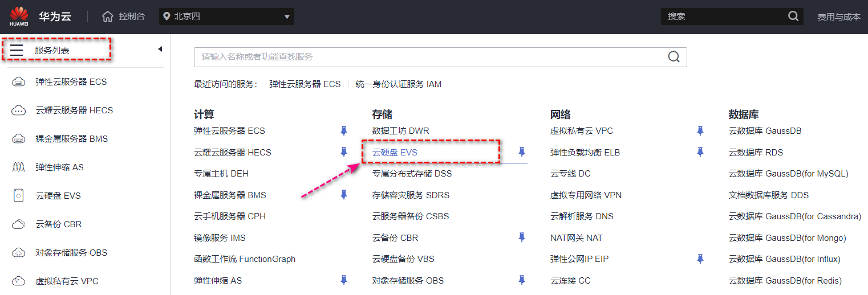Select 弹性伸缩 AS in sidebar
The image size is (868, 295).
pos(59,167)
